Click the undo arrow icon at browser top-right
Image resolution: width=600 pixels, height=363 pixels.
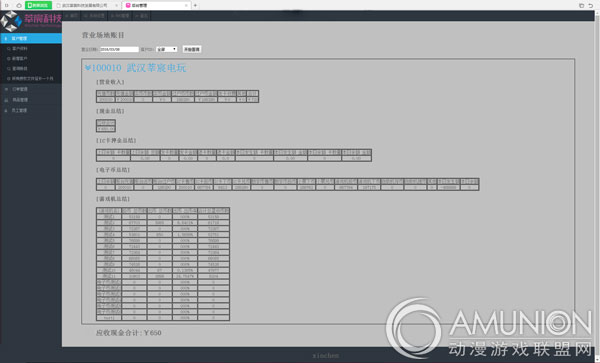point(591,5)
